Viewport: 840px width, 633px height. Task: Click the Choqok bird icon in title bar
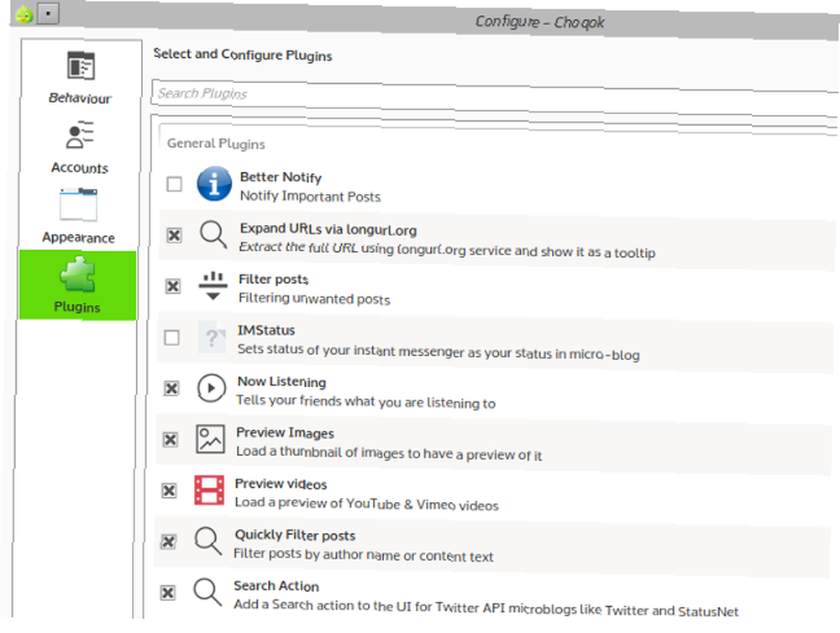tap(24, 13)
